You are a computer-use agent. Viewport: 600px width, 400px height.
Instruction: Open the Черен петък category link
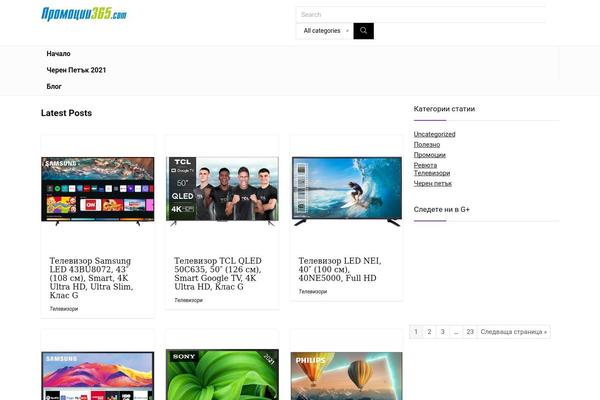pyautogui.click(x=432, y=183)
